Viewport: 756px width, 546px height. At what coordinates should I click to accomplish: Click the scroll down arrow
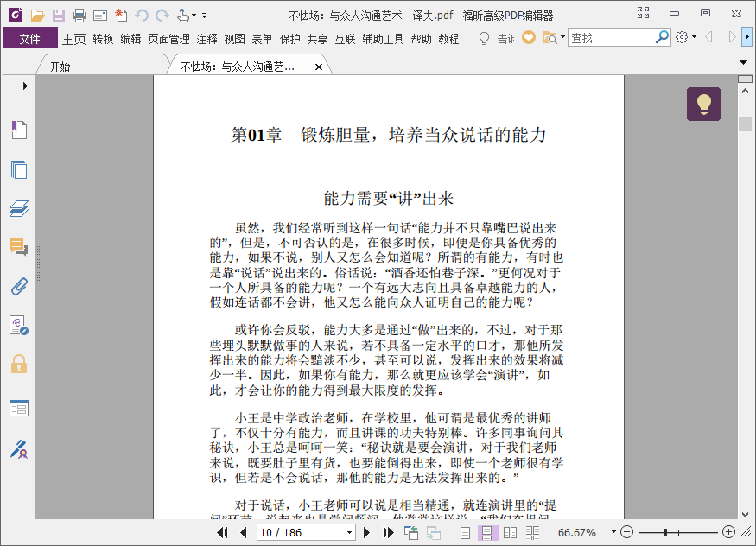click(745, 515)
